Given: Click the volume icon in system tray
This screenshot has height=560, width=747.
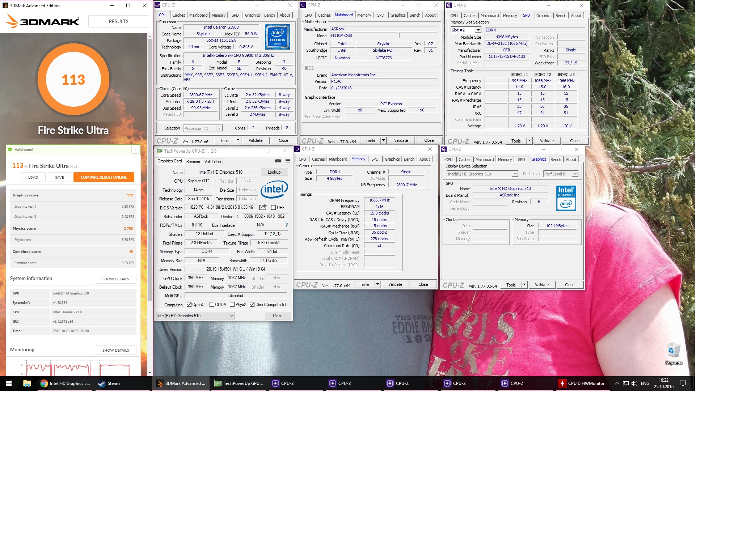Looking at the screenshot, I should tap(634, 383).
